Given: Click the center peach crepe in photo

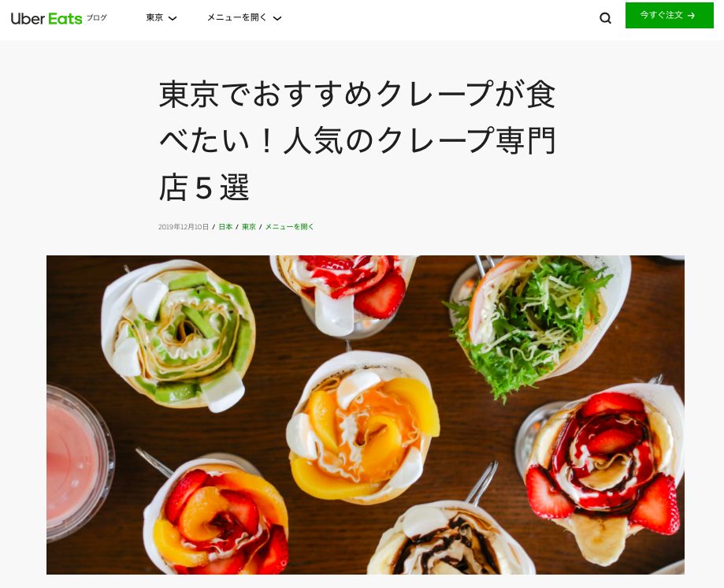Looking at the screenshot, I should click(362, 429).
